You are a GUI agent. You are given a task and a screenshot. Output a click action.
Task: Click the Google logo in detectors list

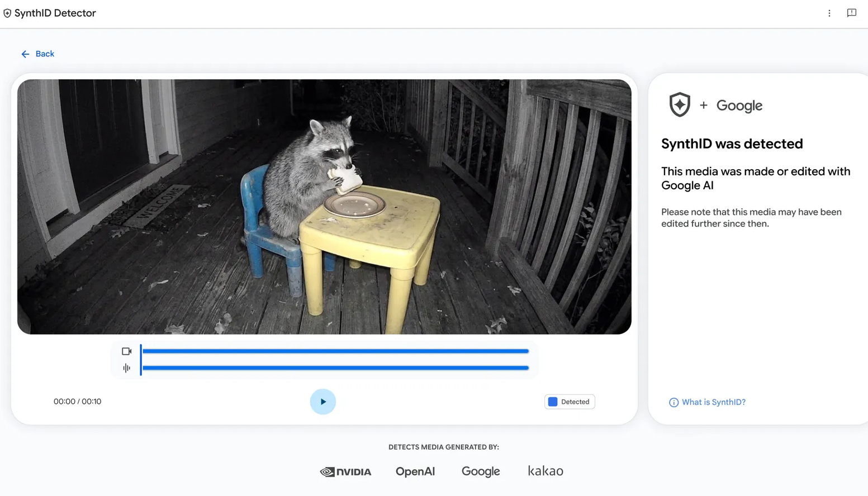coord(481,471)
